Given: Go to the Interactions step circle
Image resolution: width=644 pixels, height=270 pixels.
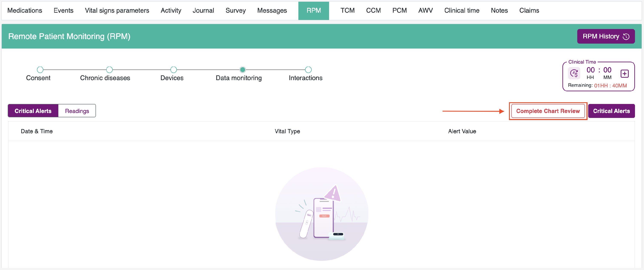Looking at the screenshot, I should (x=308, y=70).
